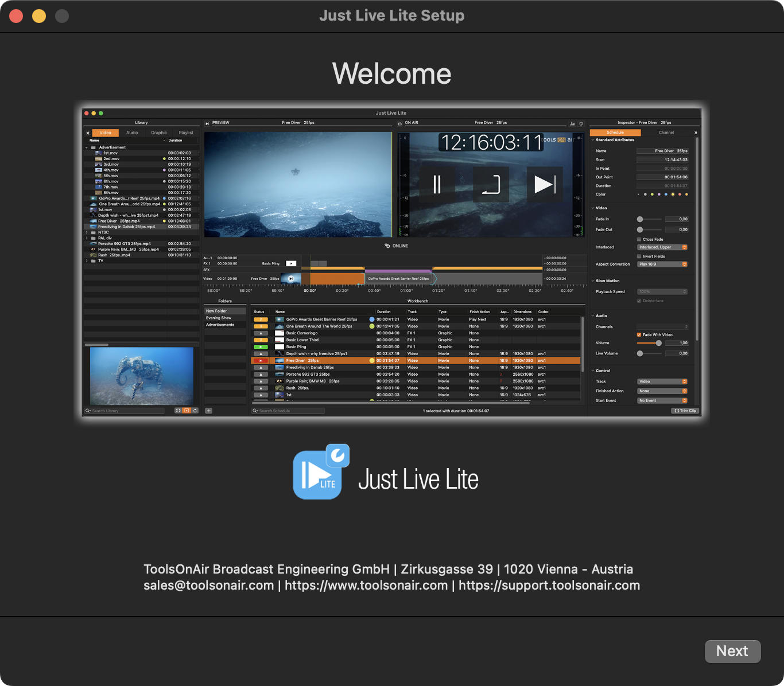Click the play icon on the Basic Pling timeline clip
This screenshot has width=784, height=686.
click(292, 263)
